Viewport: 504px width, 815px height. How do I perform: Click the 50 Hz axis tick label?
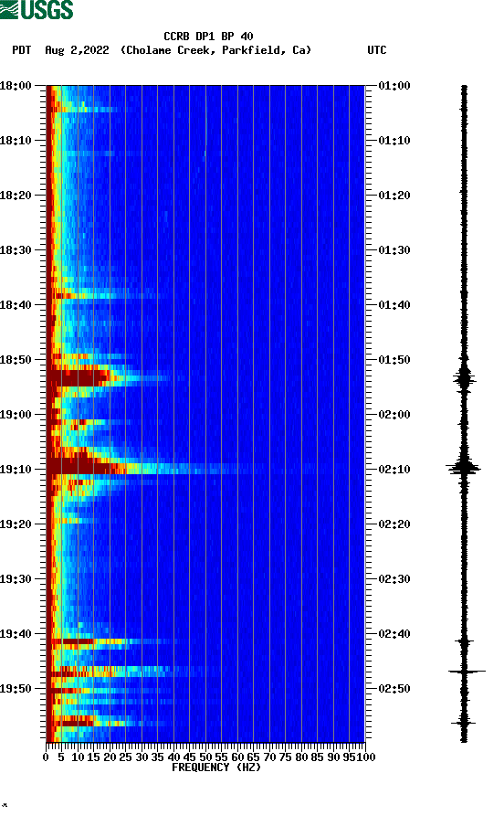205,757
